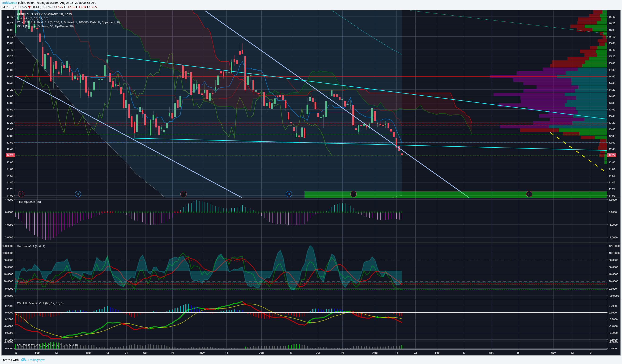Click the 12.22 price tag on right axis
The width and height of the screenshot is (622, 364).
[x=612, y=155]
